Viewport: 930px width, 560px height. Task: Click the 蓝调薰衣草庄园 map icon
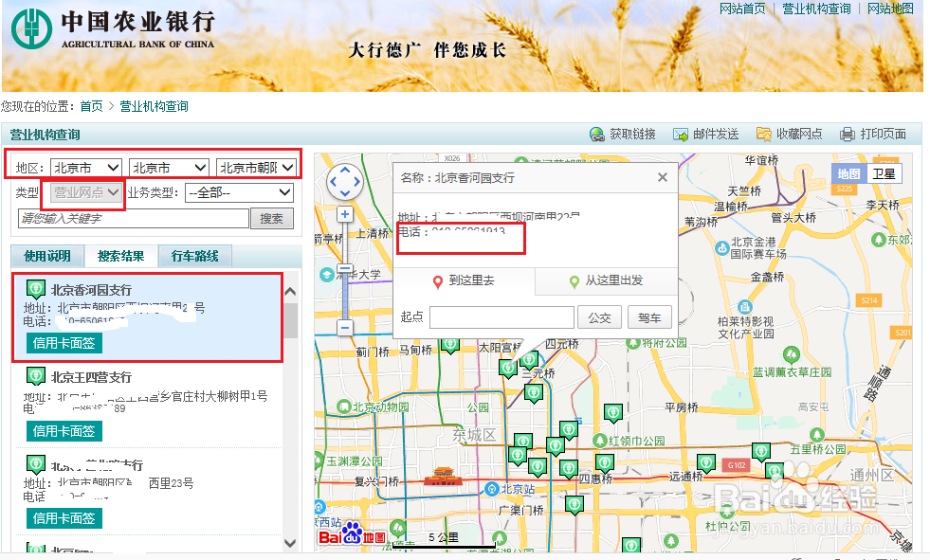click(792, 355)
